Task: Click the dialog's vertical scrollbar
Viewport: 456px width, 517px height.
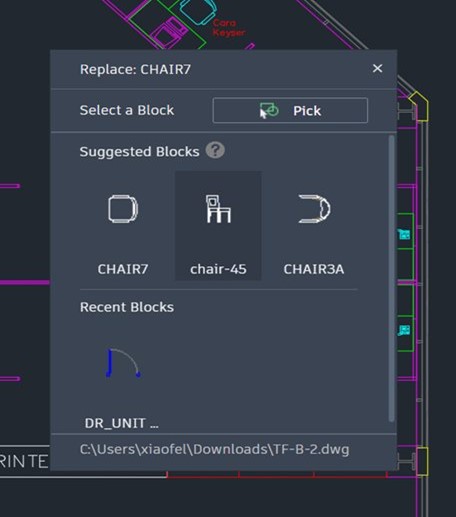Action: pos(391,279)
